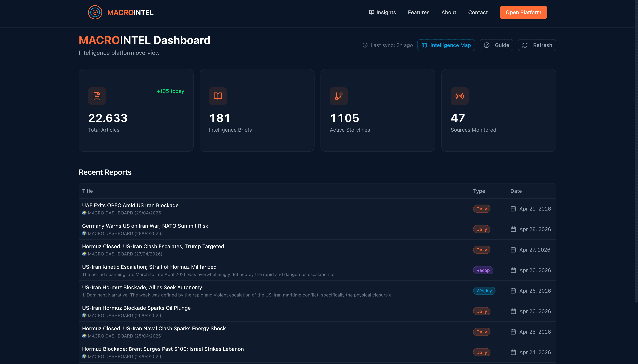Click Daily badge in UAE Exits OPEC row
Viewport: 638px width, 364px height.
(x=481, y=209)
